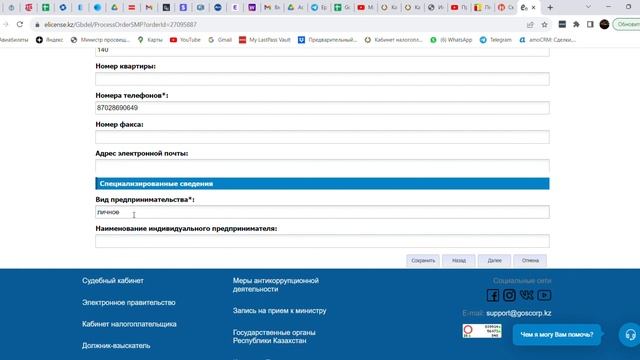Image resolution: width=640 pixels, height=360 pixels.
Task: Open the Карты bookmark
Action: coord(150,40)
